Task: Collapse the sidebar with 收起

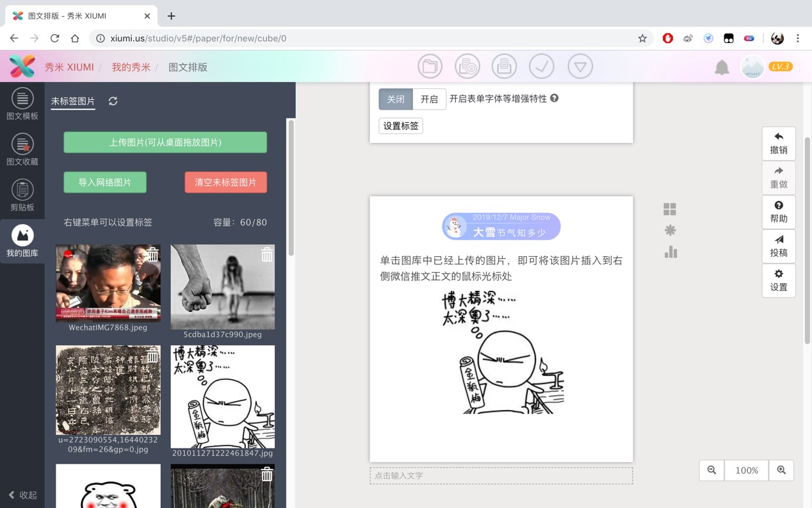Action: (x=22, y=495)
